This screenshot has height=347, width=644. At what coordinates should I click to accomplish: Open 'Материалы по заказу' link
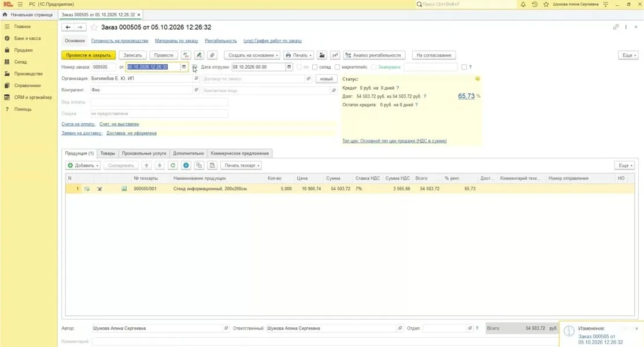176,40
